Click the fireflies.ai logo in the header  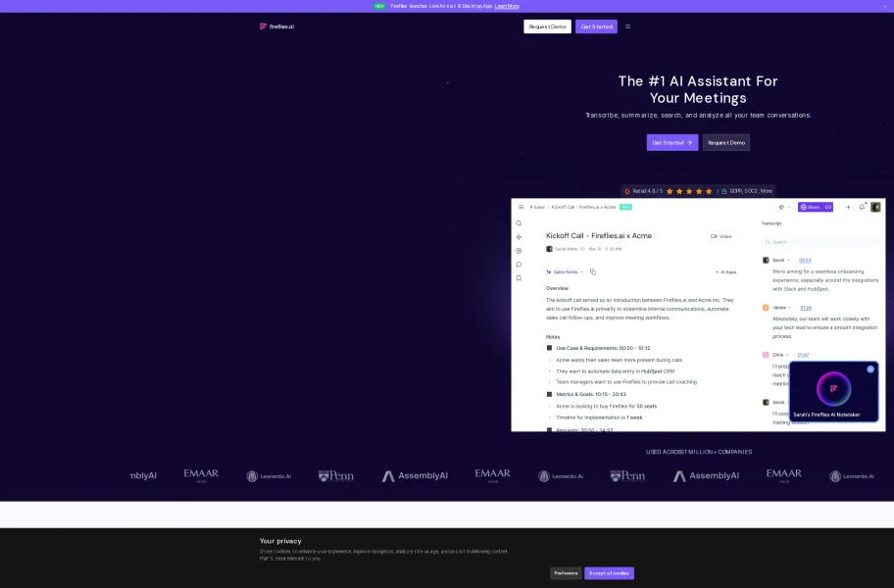click(277, 26)
